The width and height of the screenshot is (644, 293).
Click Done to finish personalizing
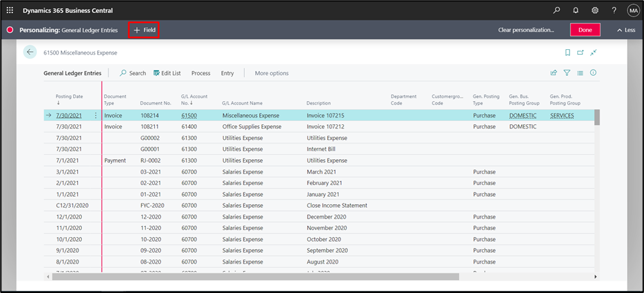(x=585, y=30)
